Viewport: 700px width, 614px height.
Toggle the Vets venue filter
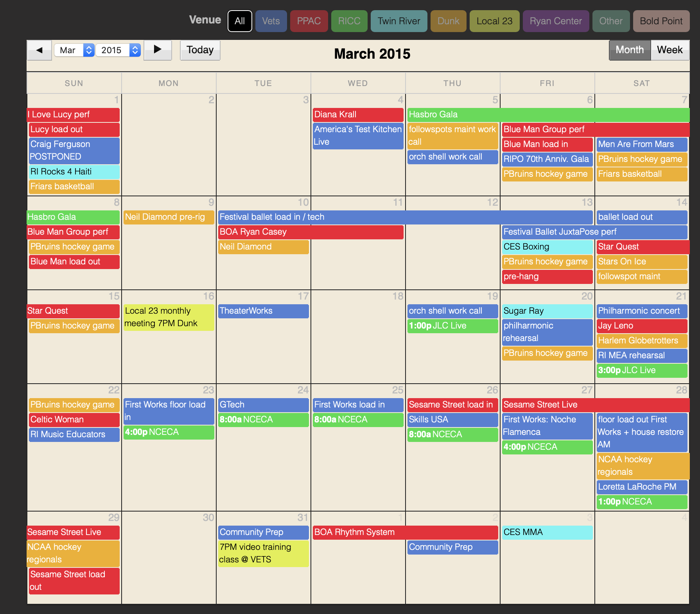coord(271,21)
